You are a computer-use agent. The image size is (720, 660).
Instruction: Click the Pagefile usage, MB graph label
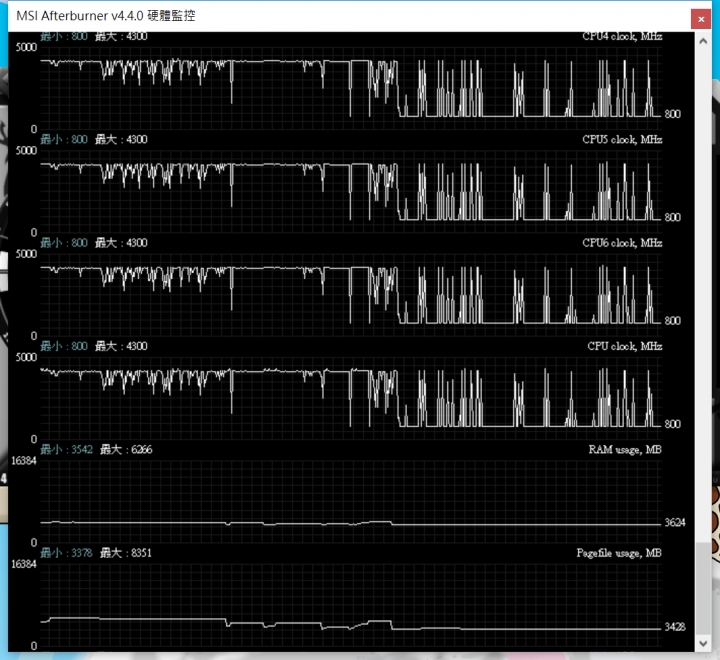click(619, 553)
